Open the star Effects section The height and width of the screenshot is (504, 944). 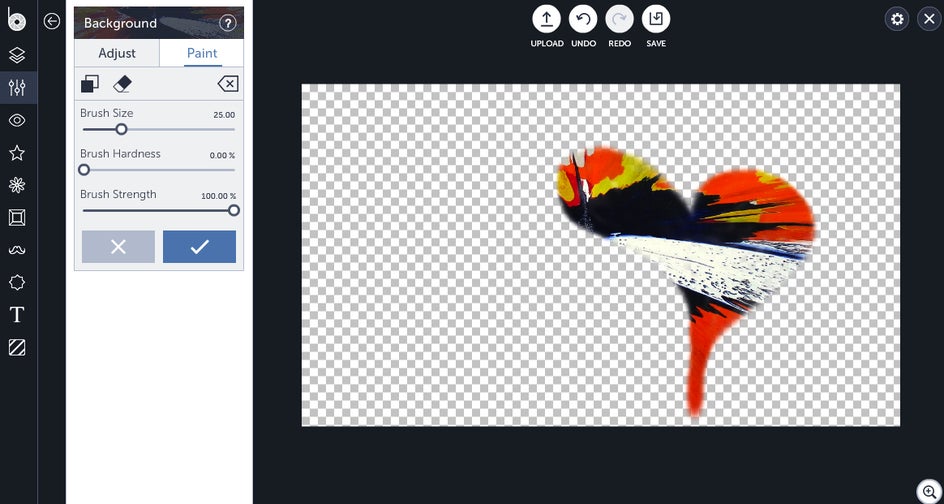click(17, 153)
